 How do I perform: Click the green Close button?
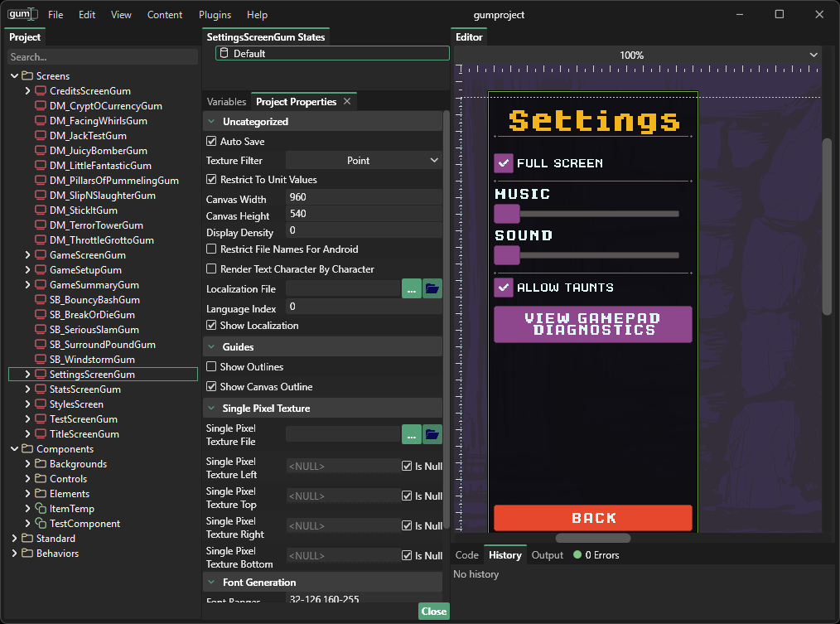pyautogui.click(x=433, y=612)
